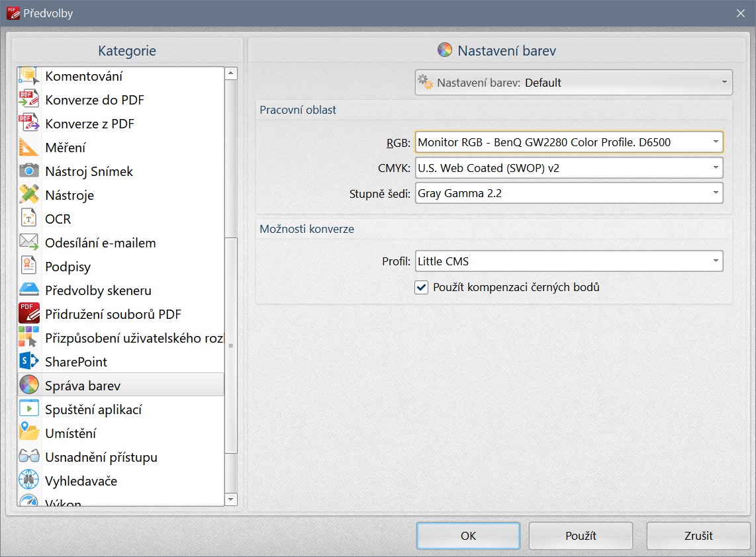
Task: Click the Kategorie panel header
Action: 127,50
